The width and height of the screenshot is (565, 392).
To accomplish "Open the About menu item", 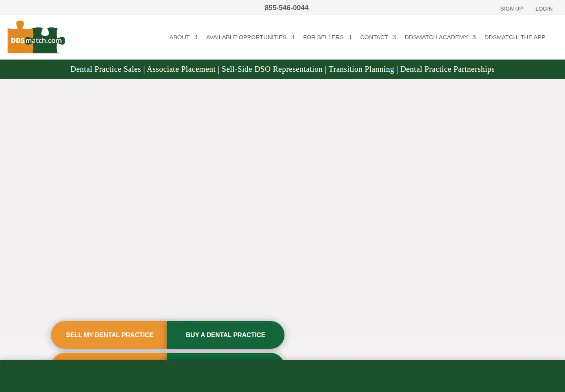I will pyautogui.click(x=179, y=37).
